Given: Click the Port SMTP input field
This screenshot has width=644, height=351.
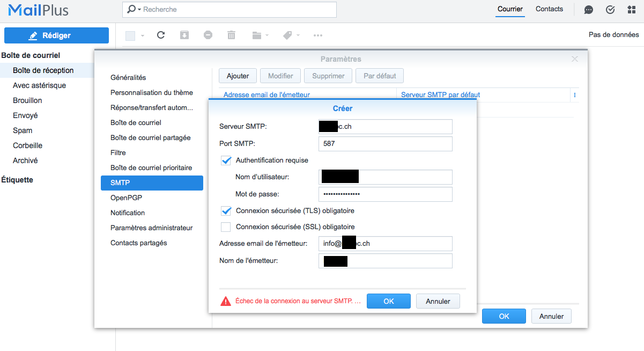Looking at the screenshot, I should click(x=385, y=144).
